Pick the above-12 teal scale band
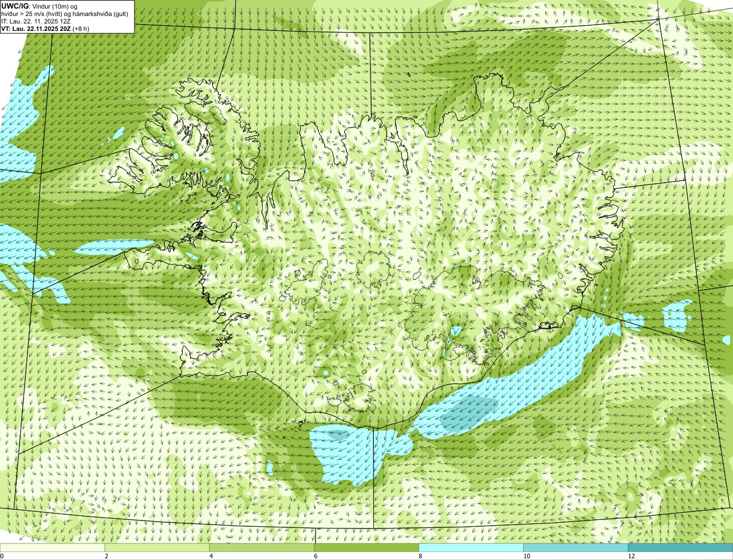733x560 pixels. [x=681, y=547]
